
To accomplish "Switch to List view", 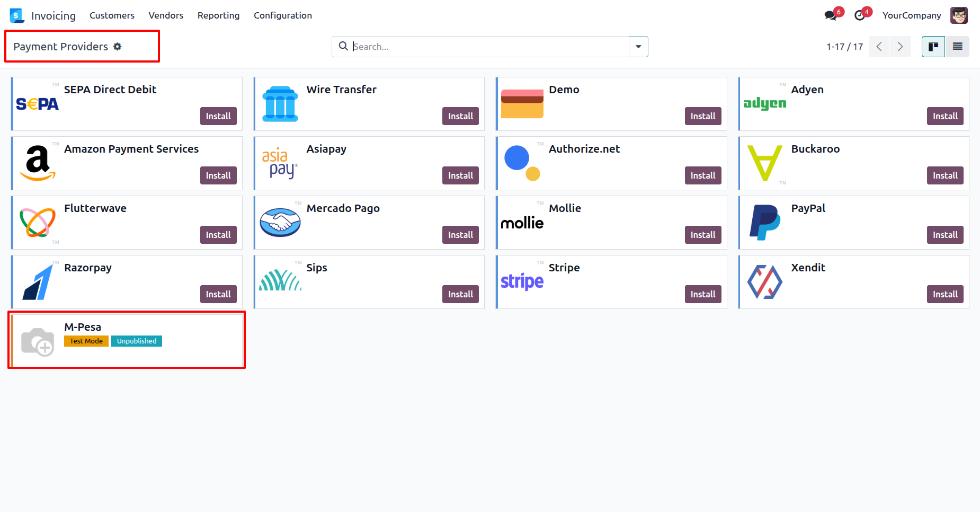I will pyautogui.click(x=957, y=47).
